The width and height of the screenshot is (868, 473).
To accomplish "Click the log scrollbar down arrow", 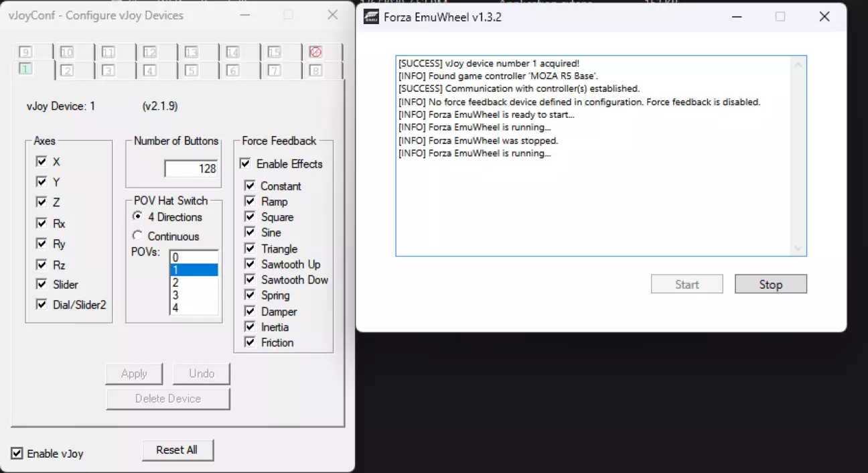I will click(x=798, y=247).
